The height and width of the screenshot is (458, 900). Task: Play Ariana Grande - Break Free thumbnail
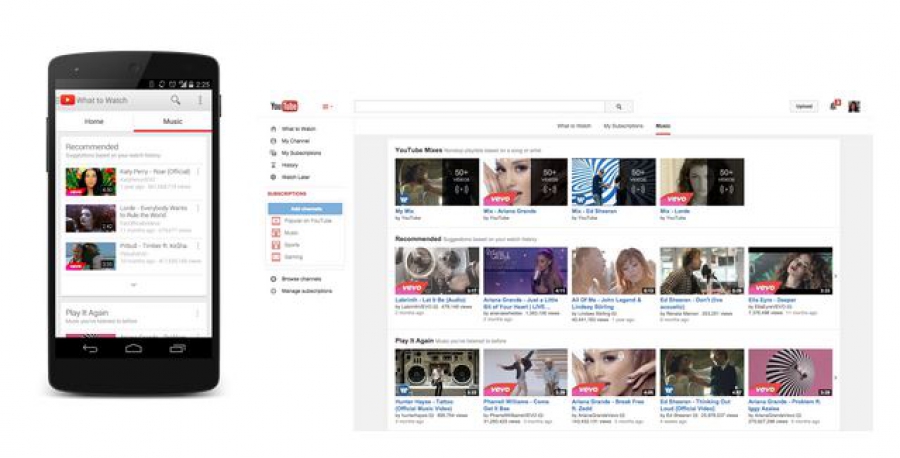coord(614,372)
